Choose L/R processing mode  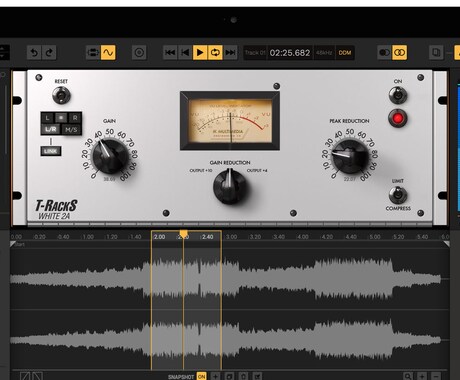tap(51, 129)
